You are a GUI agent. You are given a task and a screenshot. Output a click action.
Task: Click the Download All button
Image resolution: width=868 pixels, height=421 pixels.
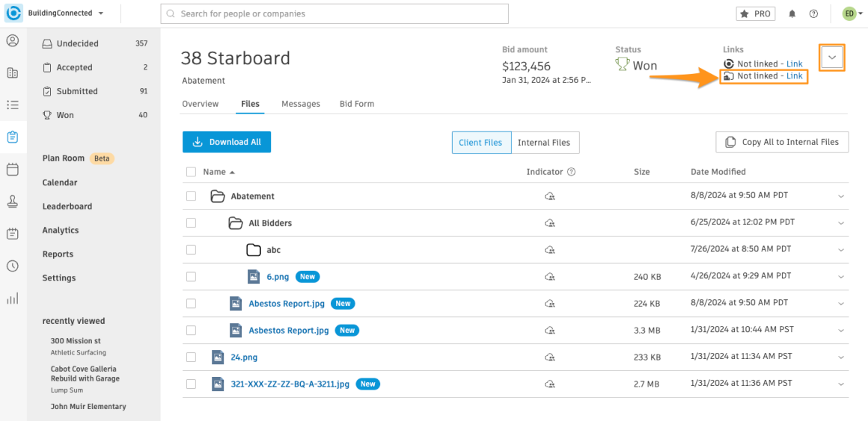(227, 142)
